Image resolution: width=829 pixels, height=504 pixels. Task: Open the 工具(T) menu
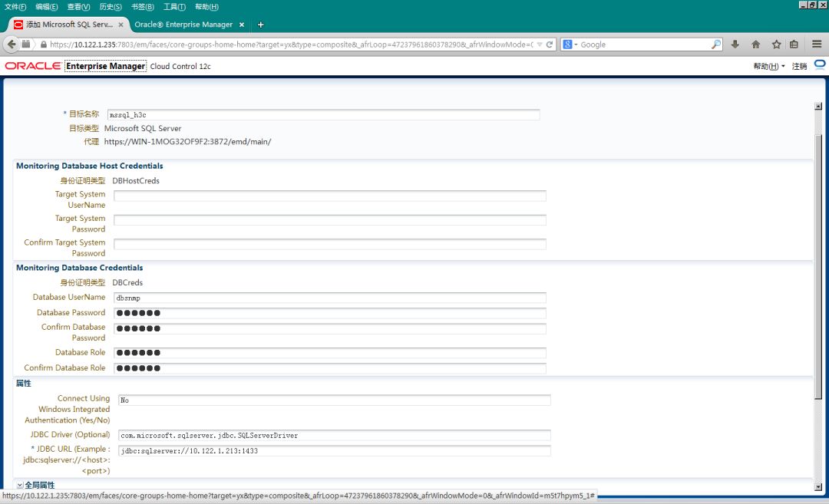(x=174, y=7)
